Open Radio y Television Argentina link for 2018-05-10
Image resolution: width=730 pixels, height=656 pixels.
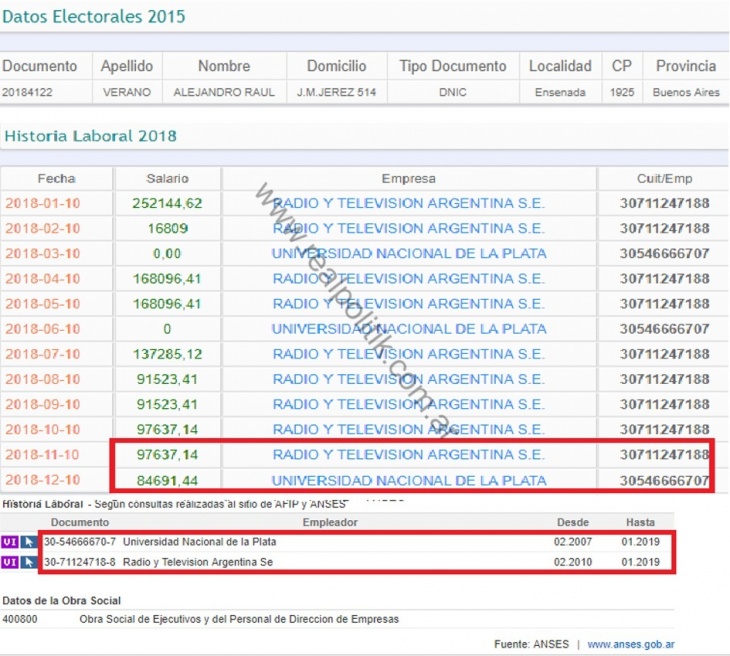408,304
